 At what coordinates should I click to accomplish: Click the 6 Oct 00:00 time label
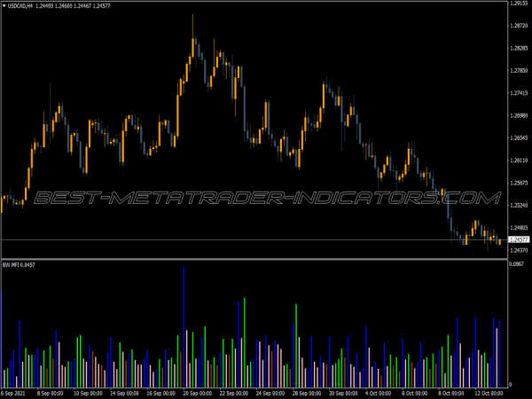415,393
